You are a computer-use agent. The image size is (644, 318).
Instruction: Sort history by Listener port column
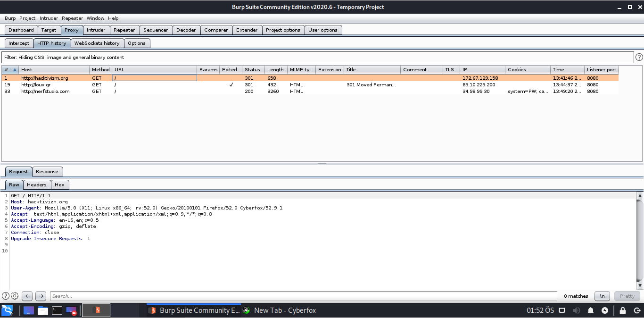pyautogui.click(x=602, y=69)
